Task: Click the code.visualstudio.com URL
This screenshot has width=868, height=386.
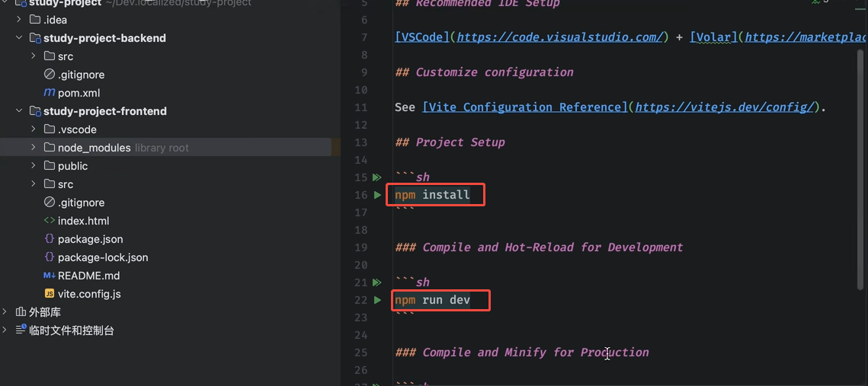Action: [559, 37]
